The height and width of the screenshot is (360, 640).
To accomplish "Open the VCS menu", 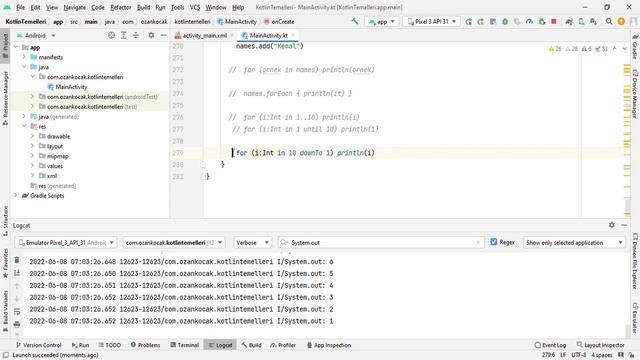I will pyautogui.click(x=195, y=7).
